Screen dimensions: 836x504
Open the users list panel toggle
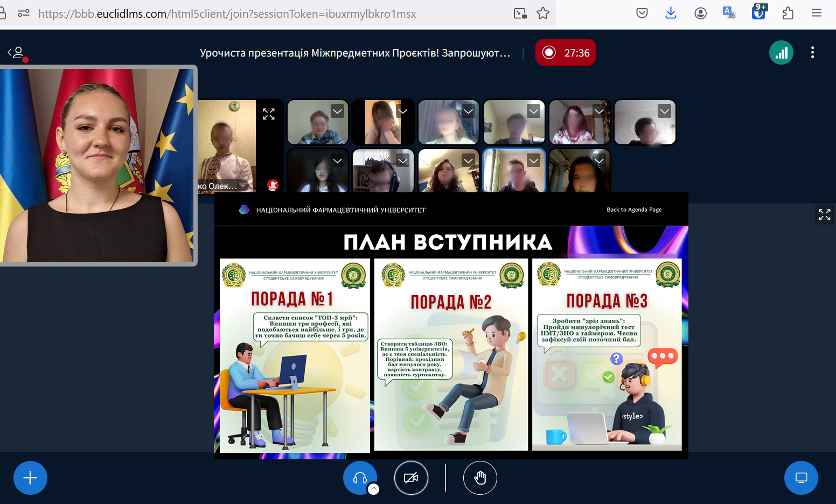(17, 53)
